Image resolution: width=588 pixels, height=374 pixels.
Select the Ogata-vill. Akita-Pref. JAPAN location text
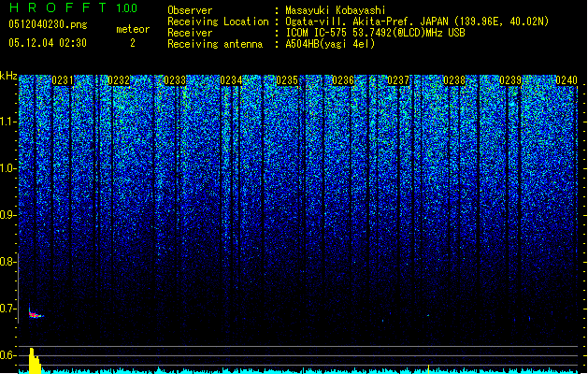417,22
